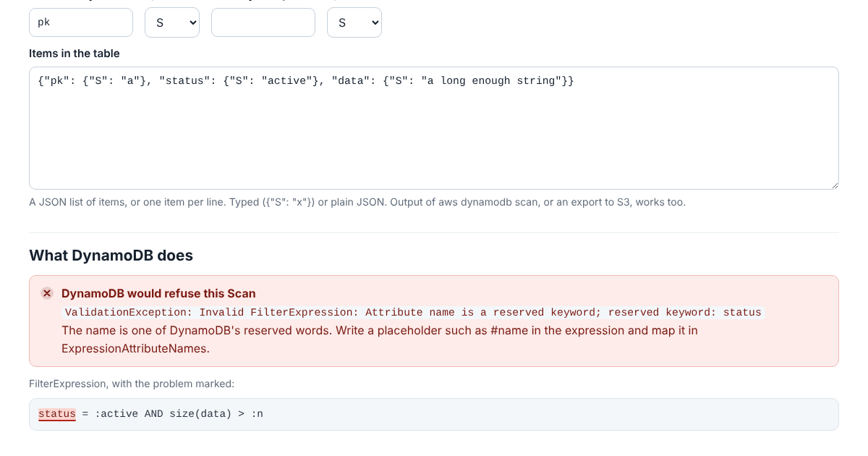868x456 pixels.
Task: Click the reserved words explanation paragraph
Action: pyautogui.click(x=380, y=339)
